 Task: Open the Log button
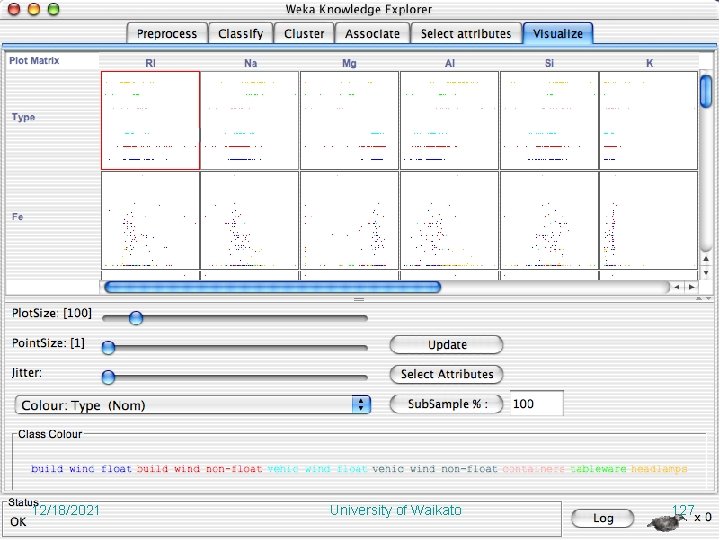[x=602, y=518]
